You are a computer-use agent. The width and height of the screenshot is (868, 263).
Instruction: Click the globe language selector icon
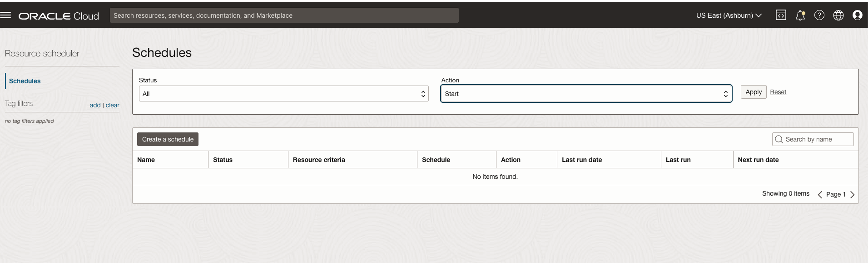838,15
